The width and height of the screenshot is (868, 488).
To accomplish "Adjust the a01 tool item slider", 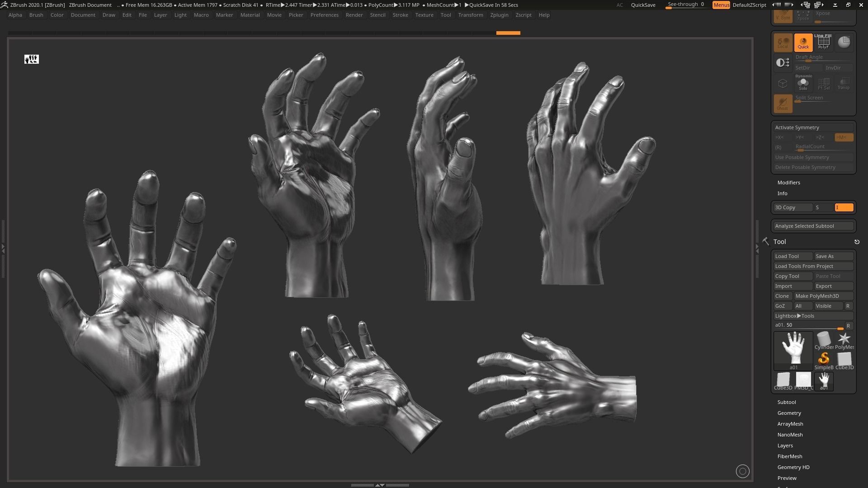I will pos(809,326).
